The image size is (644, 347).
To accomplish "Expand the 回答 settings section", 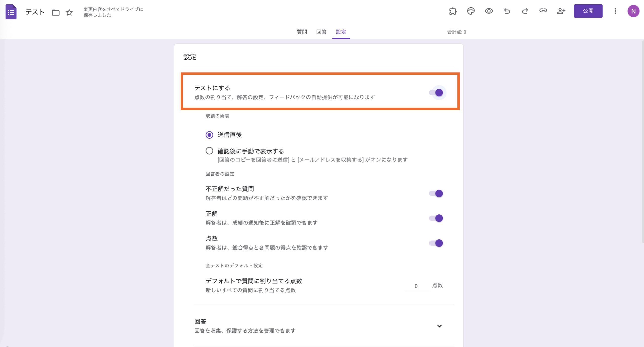I will (x=439, y=326).
